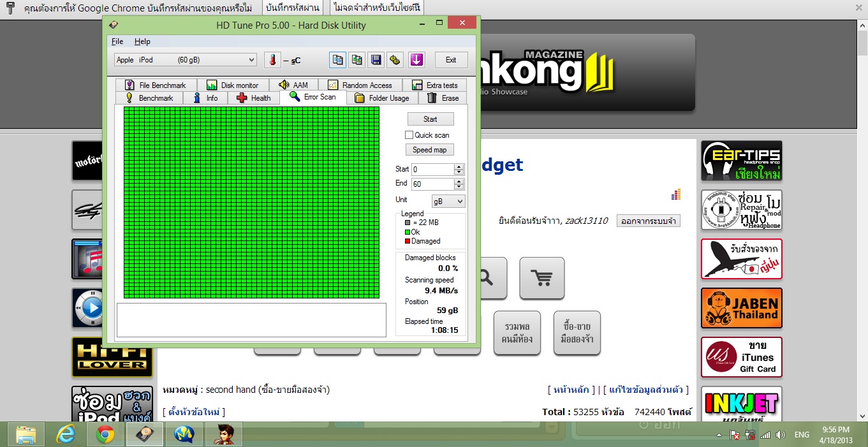Switch to the Random Access tab

point(360,85)
